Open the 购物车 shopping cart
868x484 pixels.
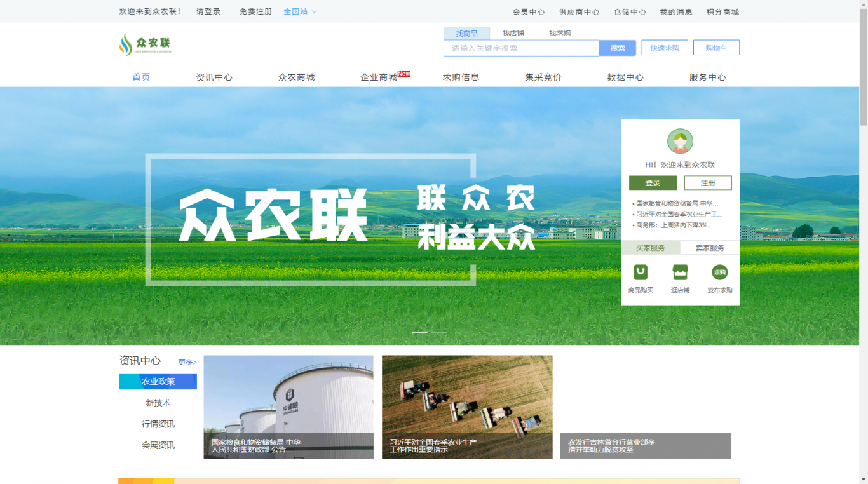coord(716,48)
